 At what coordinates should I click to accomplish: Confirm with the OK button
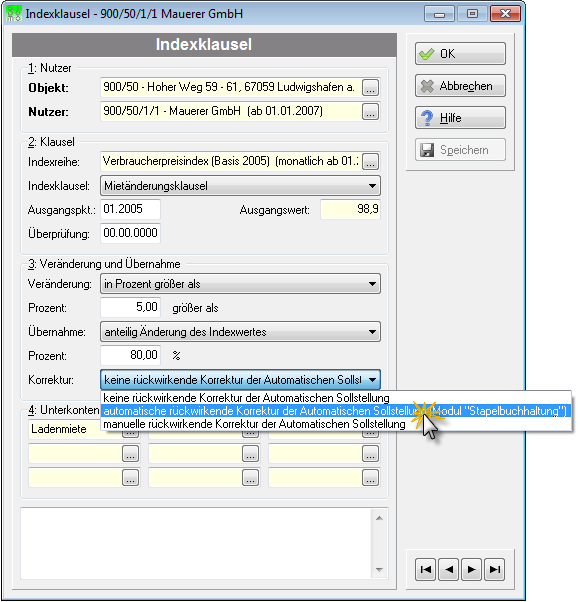click(460, 54)
